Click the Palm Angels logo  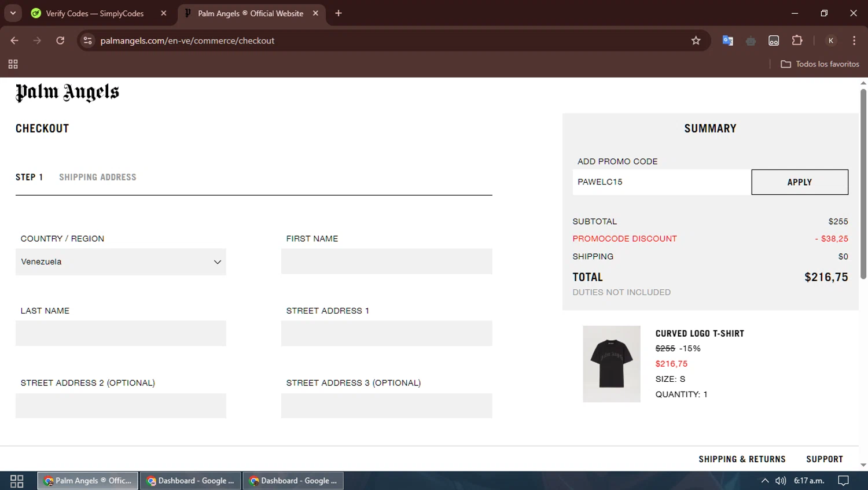[x=67, y=93]
